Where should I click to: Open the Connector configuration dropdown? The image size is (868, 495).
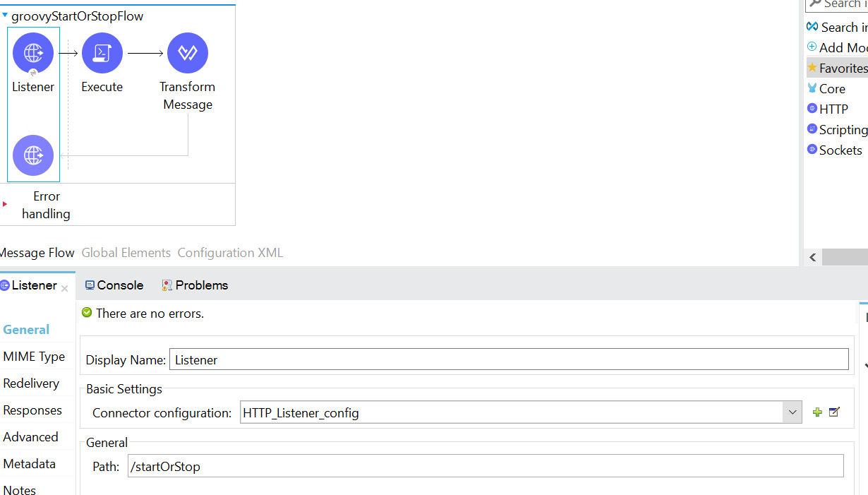click(x=792, y=412)
